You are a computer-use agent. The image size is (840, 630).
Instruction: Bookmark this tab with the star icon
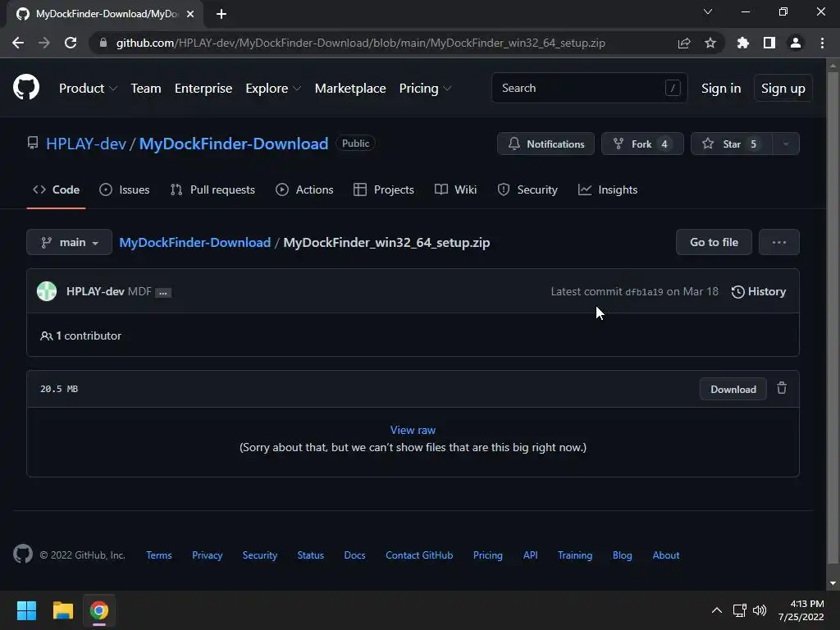pyautogui.click(x=710, y=43)
